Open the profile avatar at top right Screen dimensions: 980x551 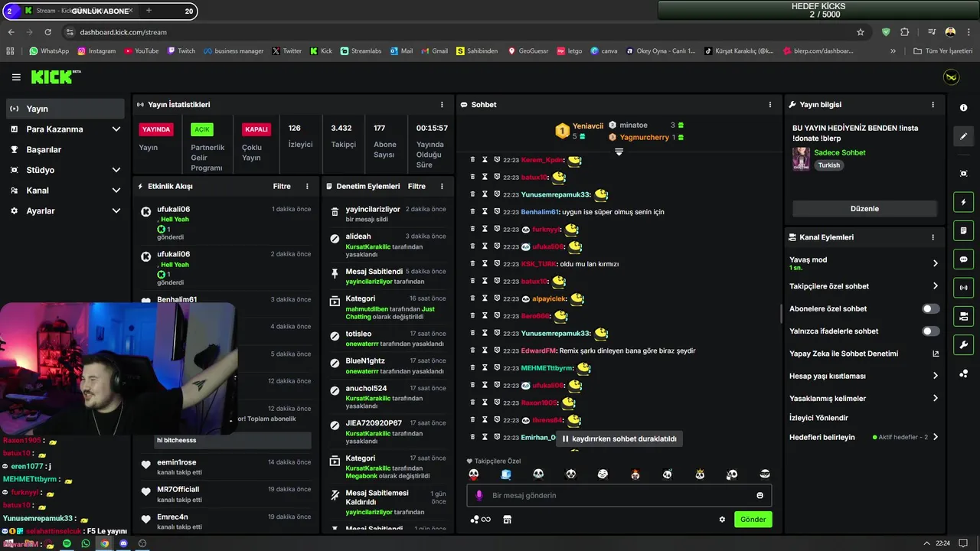coord(952,77)
